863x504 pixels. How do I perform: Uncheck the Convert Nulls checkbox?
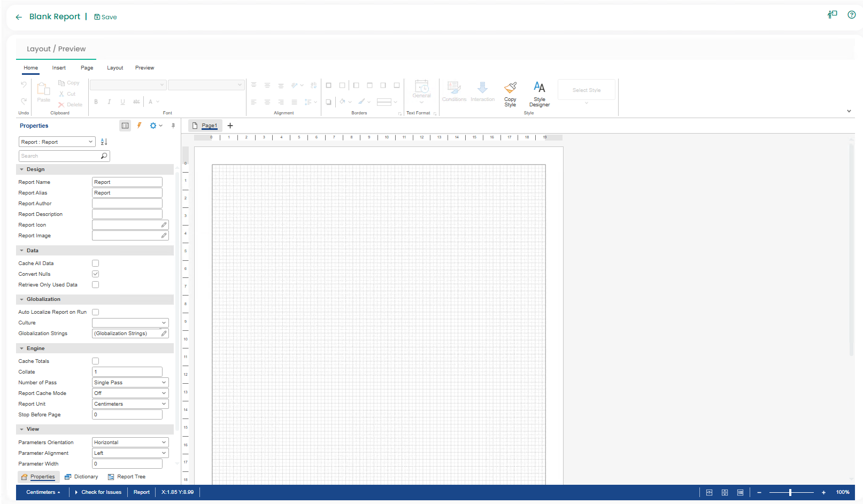click(96, 274)
